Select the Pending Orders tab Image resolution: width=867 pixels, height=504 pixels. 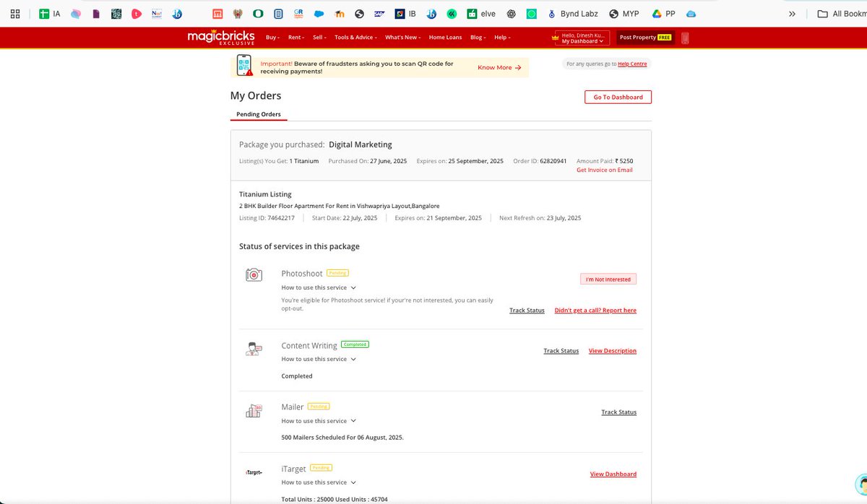point(259,114)
